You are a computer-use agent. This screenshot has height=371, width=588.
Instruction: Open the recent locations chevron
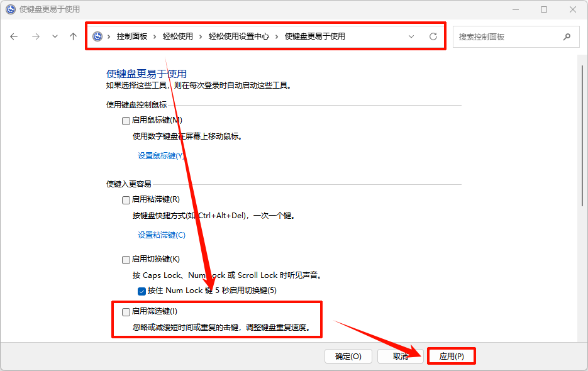tap(55, 36)
